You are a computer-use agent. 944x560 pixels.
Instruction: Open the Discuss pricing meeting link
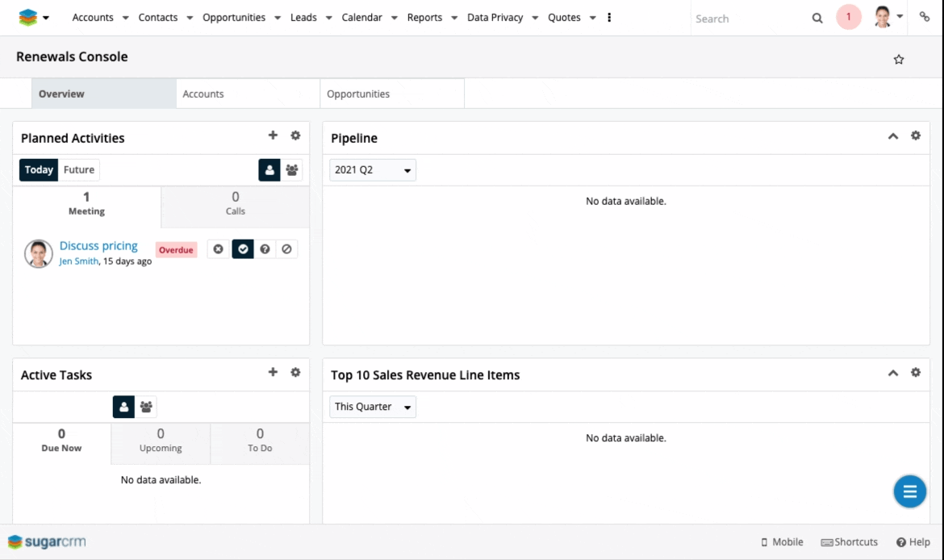(98, 246)
